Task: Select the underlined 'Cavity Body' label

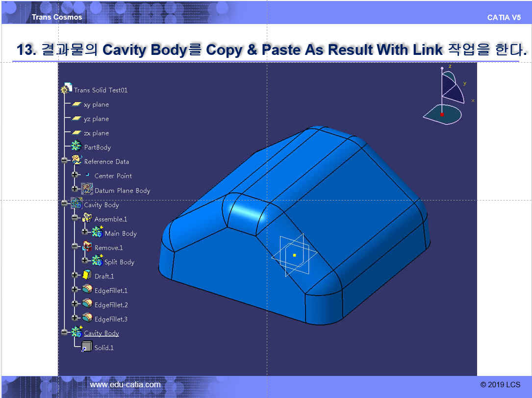Action: pos(101,333)
